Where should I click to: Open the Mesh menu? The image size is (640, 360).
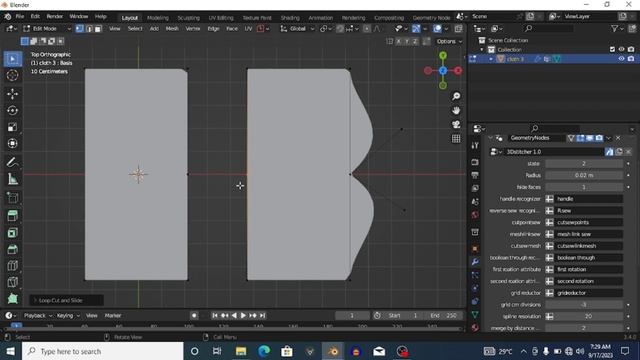pyautogui.click(x=172, y=29)
